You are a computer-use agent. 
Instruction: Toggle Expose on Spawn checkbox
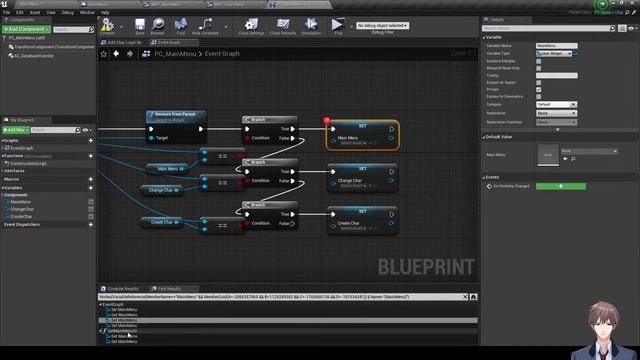[538, 82]
